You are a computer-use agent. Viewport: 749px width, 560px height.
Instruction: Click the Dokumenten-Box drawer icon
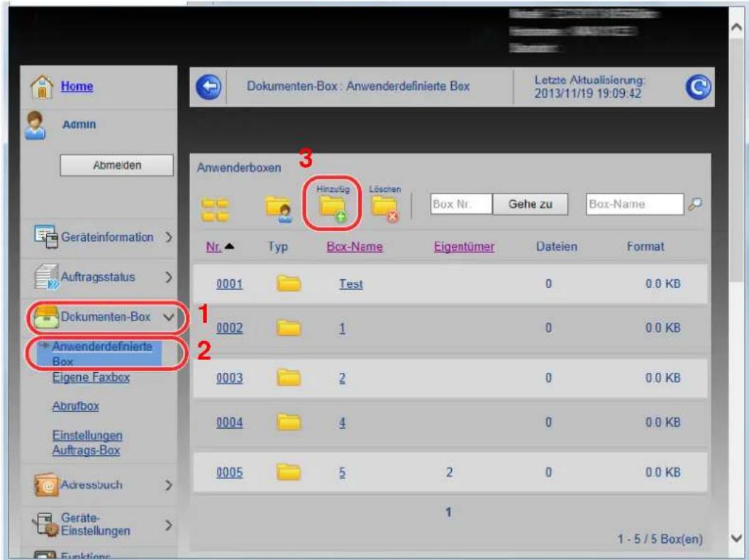[46, 317]
